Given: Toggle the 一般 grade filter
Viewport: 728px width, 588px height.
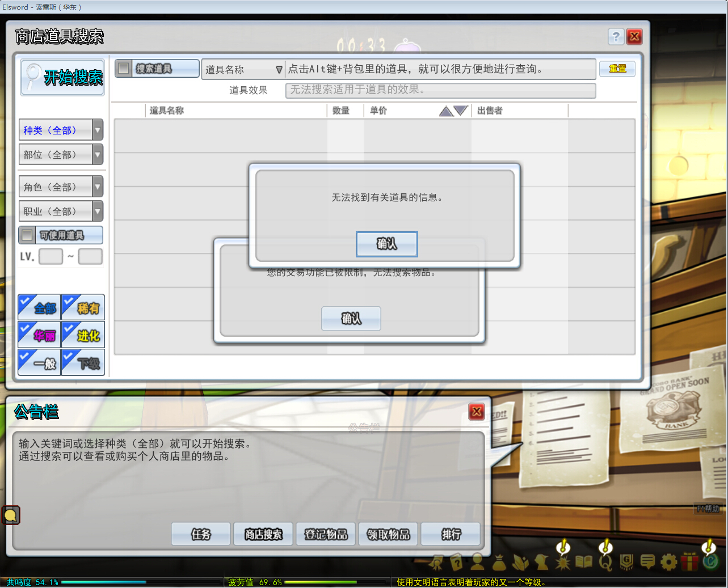Looking at the screenshot, I should [x=39, y=362].
